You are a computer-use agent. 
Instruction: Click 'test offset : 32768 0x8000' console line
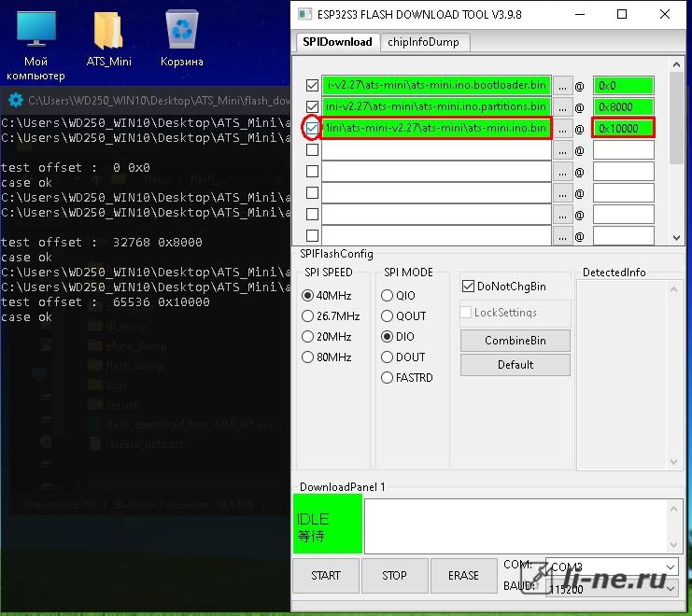click(101, 242)
